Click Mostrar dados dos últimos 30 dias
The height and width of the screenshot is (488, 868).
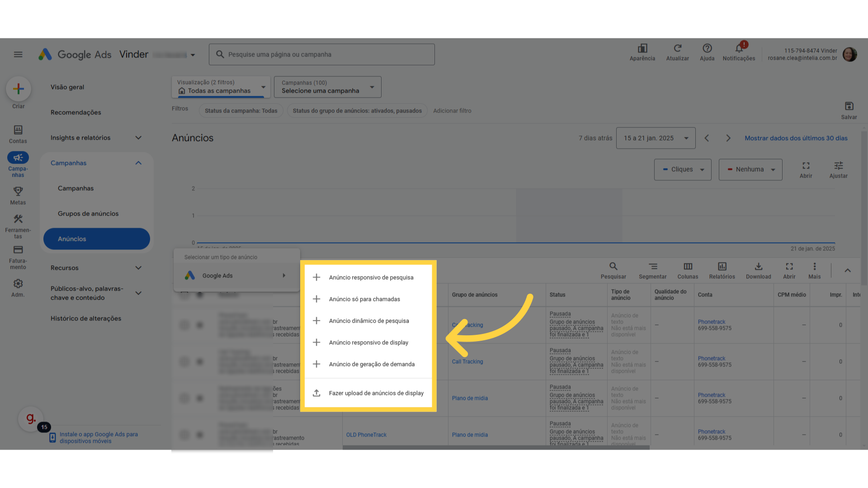(796, 138)
